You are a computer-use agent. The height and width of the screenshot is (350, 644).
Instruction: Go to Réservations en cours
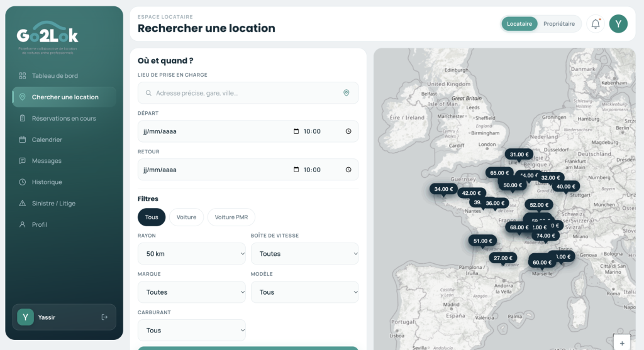pos(64,118)
